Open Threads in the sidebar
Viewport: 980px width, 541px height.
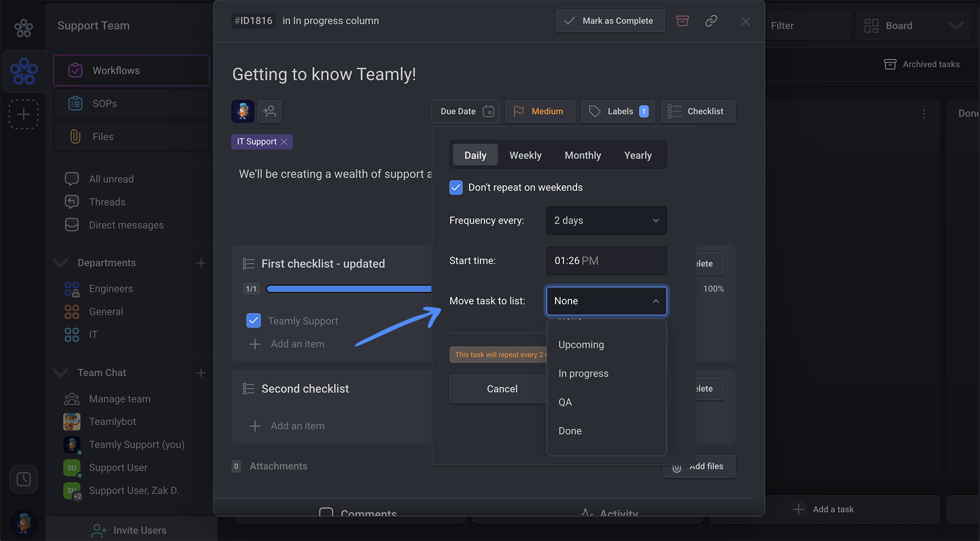click(x=107, y=202)
